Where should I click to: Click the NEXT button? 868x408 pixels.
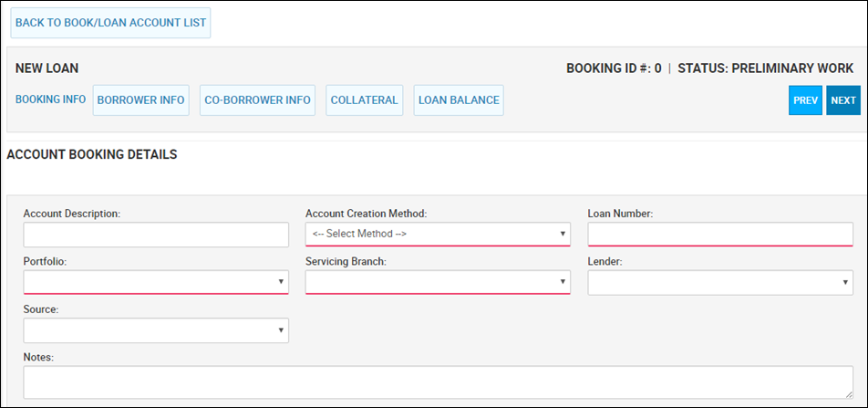843,100
